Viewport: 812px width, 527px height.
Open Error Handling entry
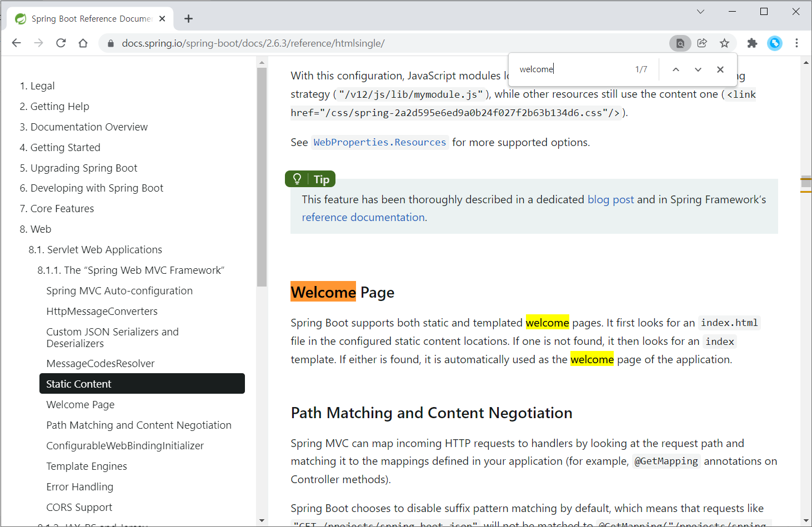coord(80,487)
